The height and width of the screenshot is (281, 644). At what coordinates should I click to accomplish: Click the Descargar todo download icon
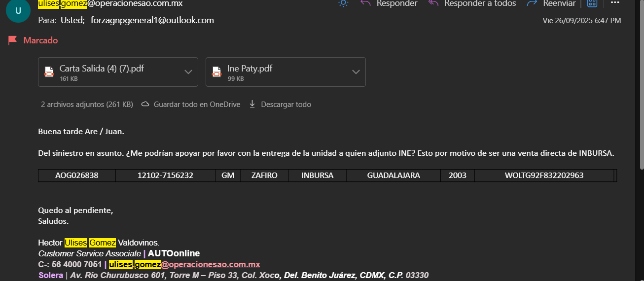coord(252,104)
